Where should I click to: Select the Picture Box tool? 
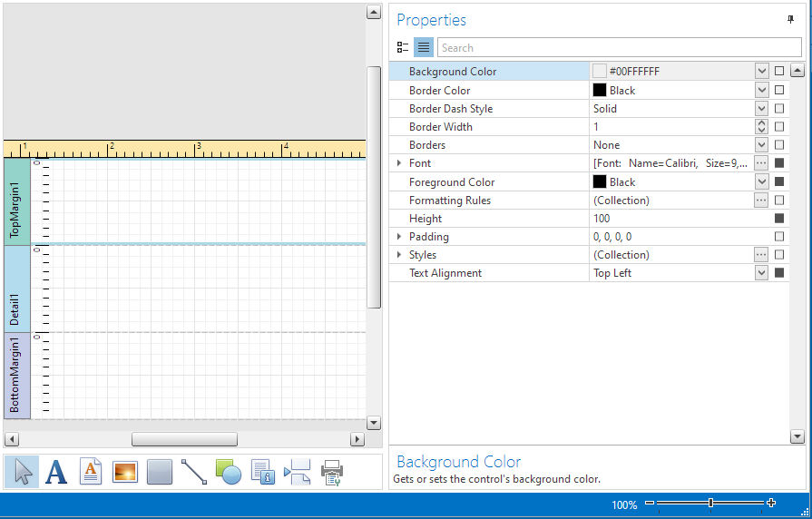(125, 472)
